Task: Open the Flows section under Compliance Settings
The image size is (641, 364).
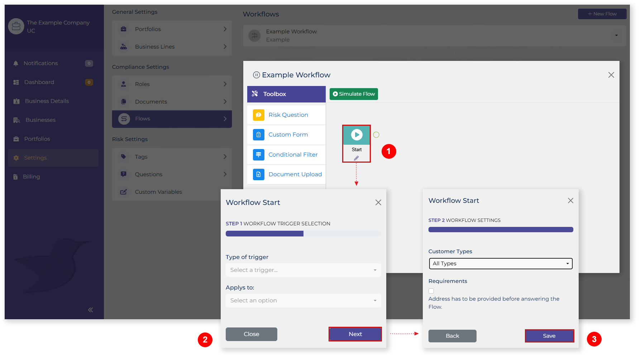Action: pos(172,119)
